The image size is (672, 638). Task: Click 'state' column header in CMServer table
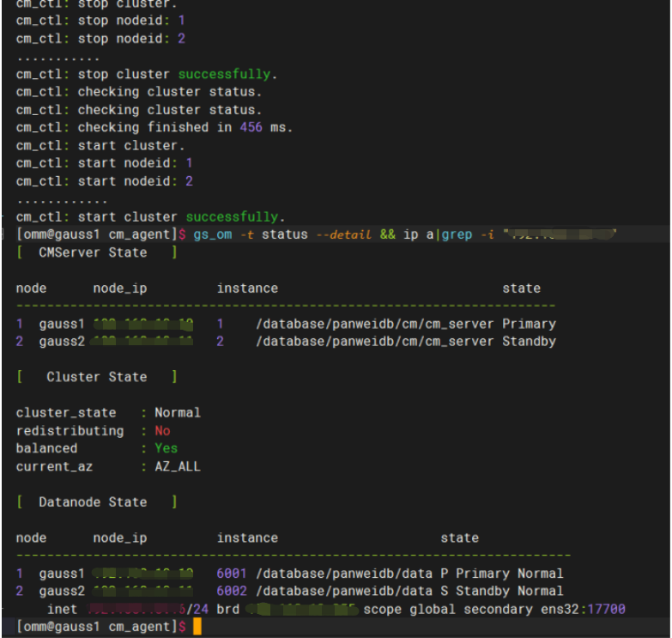521,289
